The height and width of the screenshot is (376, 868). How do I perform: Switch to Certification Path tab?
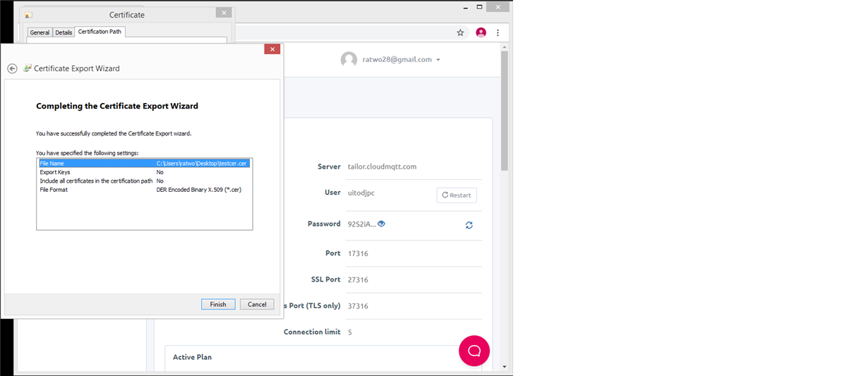click(100, 32)
